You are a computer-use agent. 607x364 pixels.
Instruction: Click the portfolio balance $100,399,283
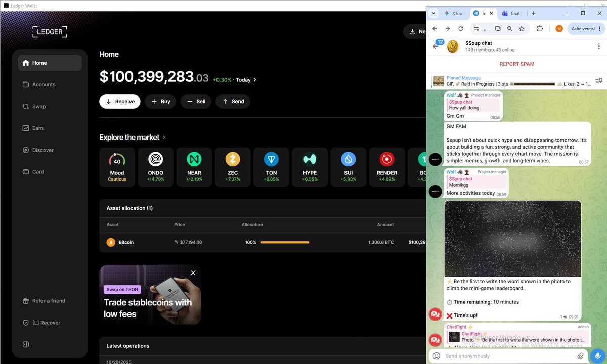coord(154,76)
